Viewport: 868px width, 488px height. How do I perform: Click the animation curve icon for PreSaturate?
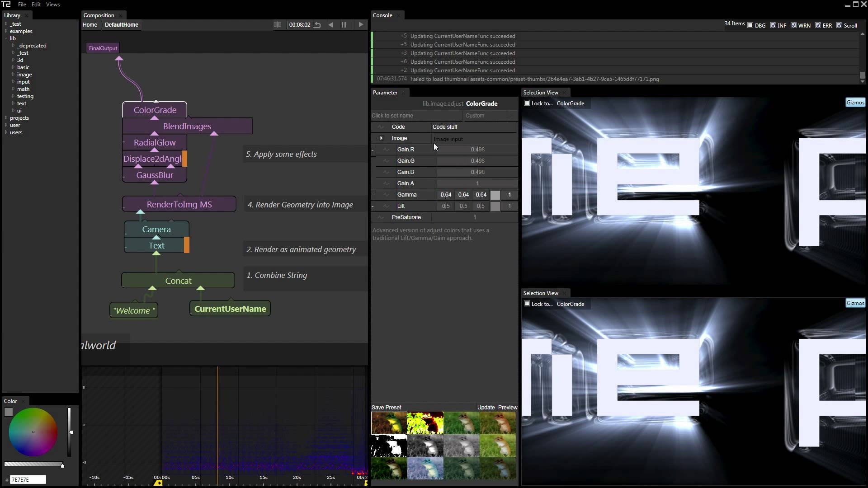tap(381, 217)
